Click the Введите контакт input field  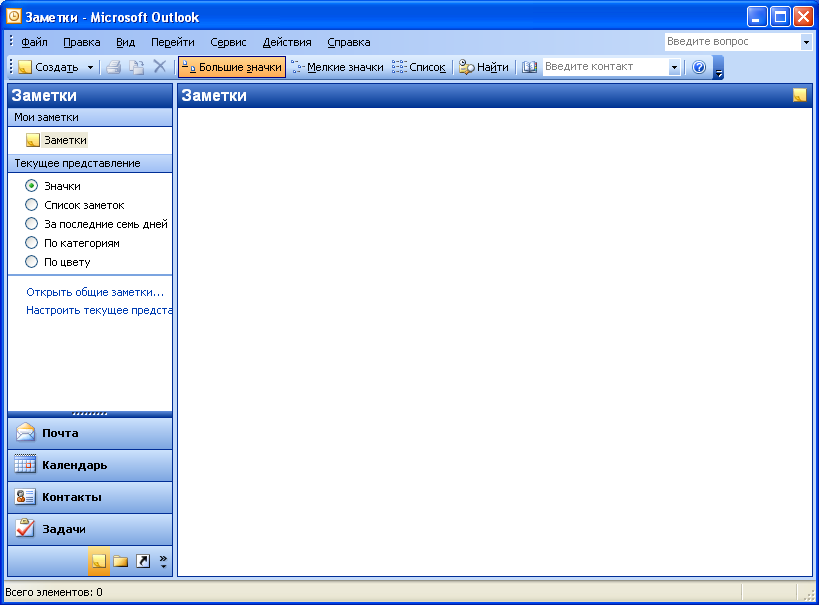pyautogui.click(x=605, y=67)
